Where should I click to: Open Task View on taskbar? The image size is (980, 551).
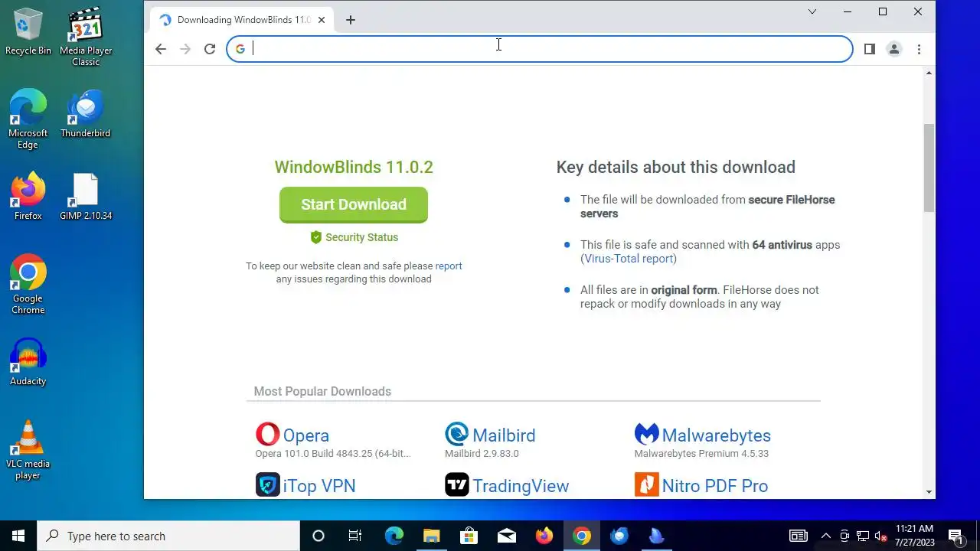click(355, 536)
